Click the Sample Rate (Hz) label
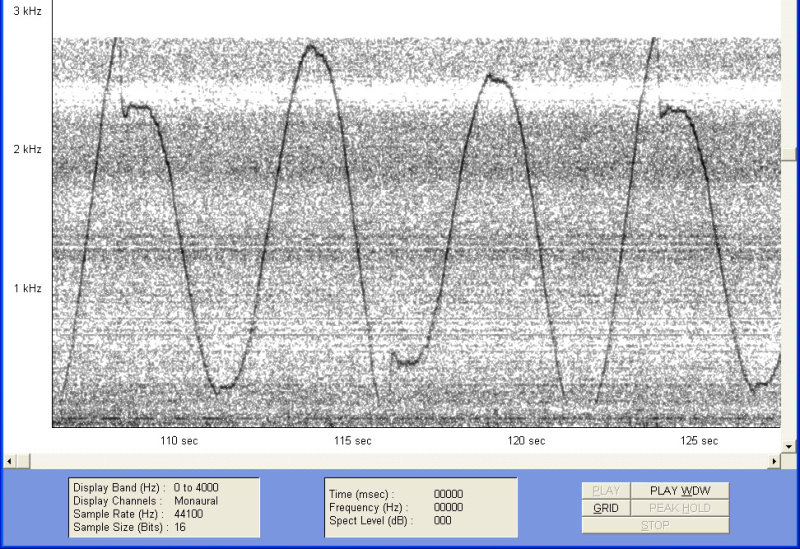 coord(119,514)
